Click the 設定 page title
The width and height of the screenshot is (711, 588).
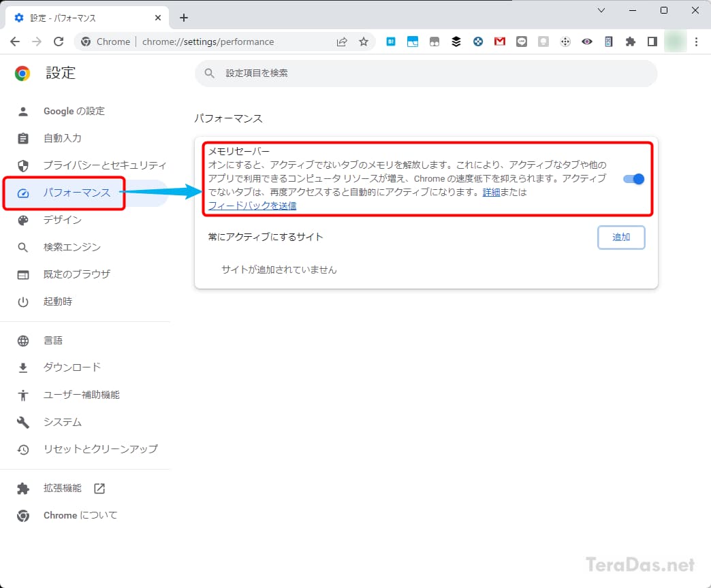pyautogui.click(x=61, y=73)
